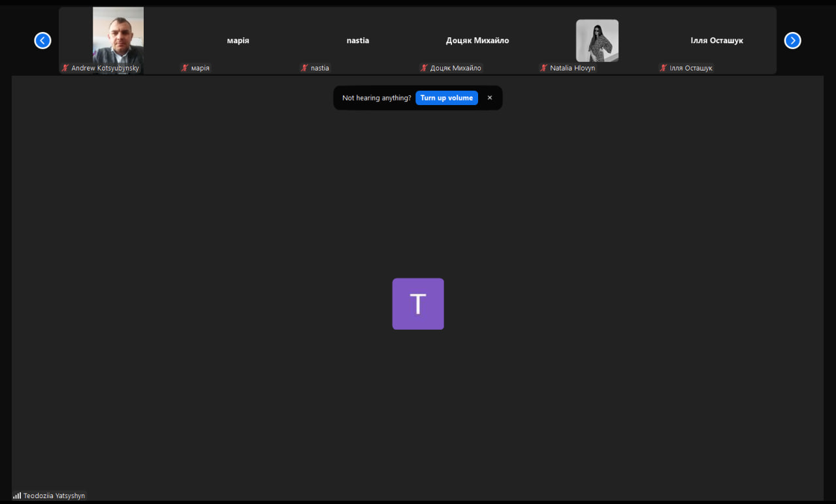Show next participants with right arrow

792,40
